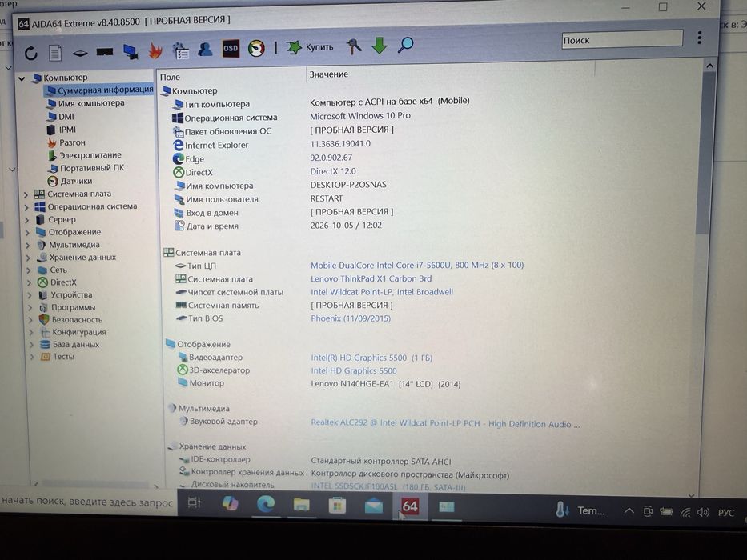Expand the Хранение данных tree node
This screenshot has width=747, height=560.
click(29, 258)
